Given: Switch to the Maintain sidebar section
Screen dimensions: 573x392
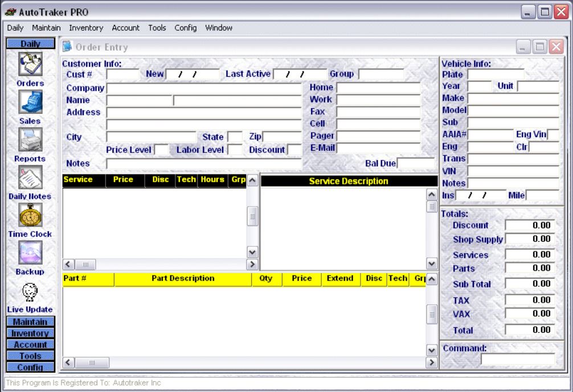Looking at the screenshot, I should [30, 322].
